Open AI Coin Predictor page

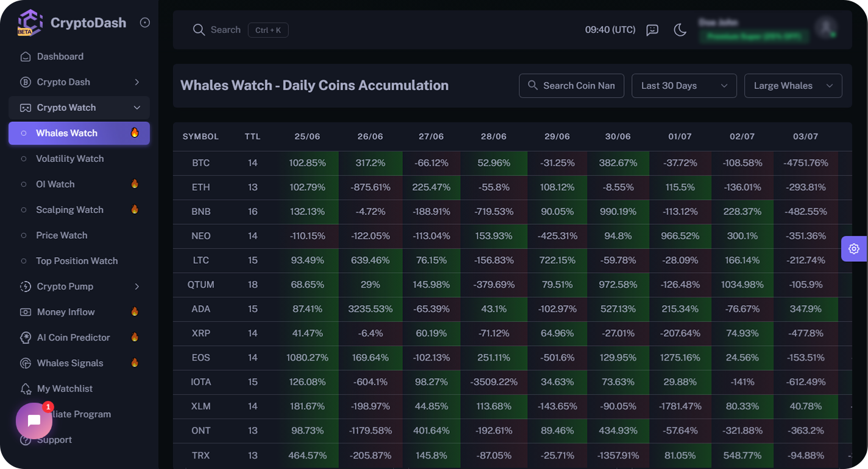click(79, 338)
